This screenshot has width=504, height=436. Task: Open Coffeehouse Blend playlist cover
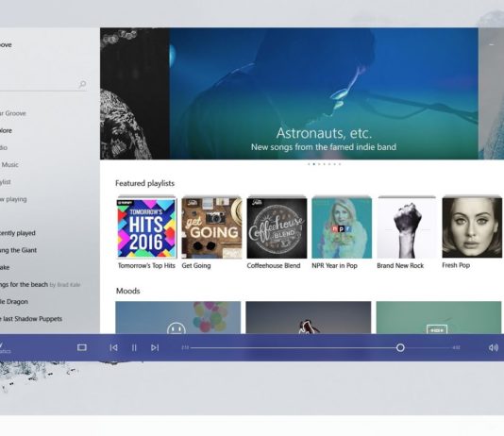click(277, 227)
